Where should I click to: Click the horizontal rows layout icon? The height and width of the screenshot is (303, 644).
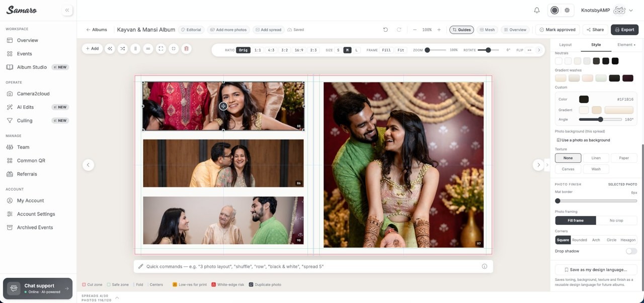coord(148,49)
